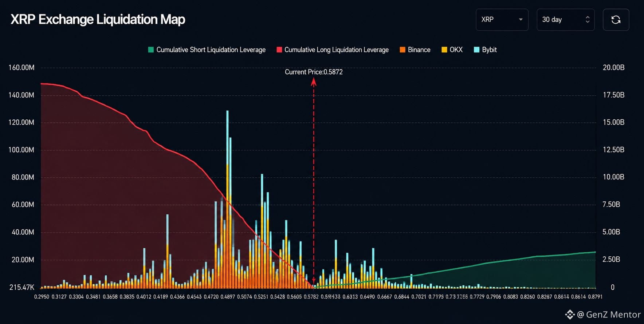Click the 140.00M left axis label
The width and height of the screenshot is (644, 324).
(x=21, y=95)
